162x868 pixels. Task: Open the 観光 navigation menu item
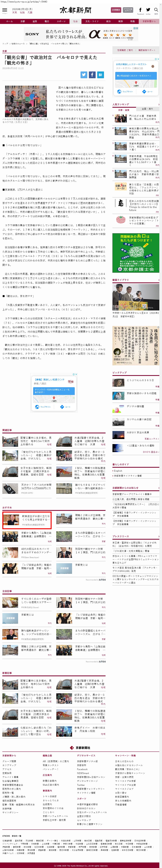47,21
